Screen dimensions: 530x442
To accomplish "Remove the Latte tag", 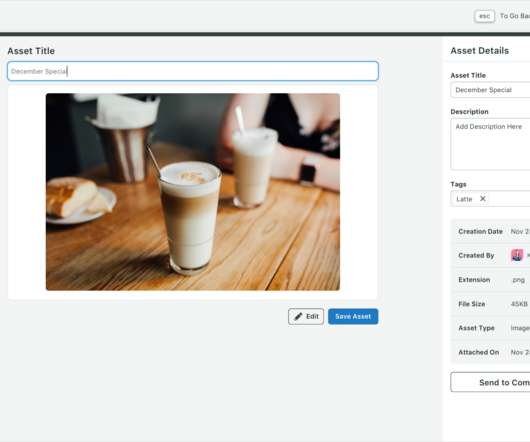I will 483,199.
